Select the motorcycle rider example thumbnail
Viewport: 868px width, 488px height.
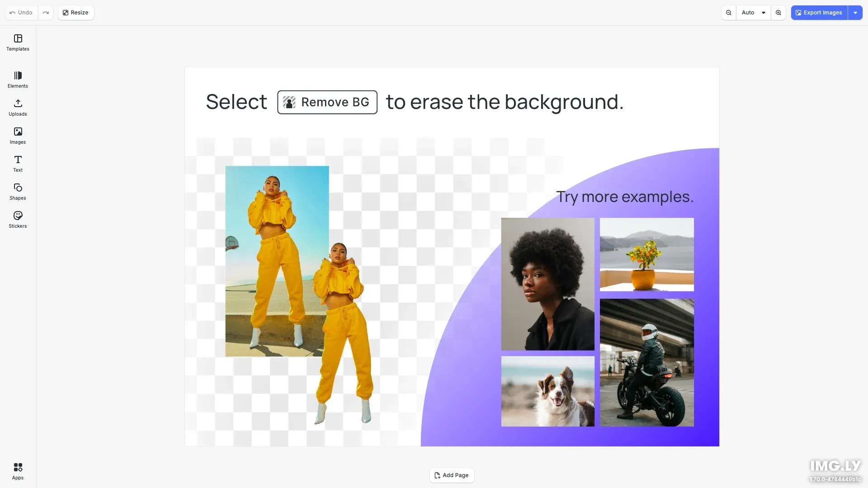click(646, 362)
